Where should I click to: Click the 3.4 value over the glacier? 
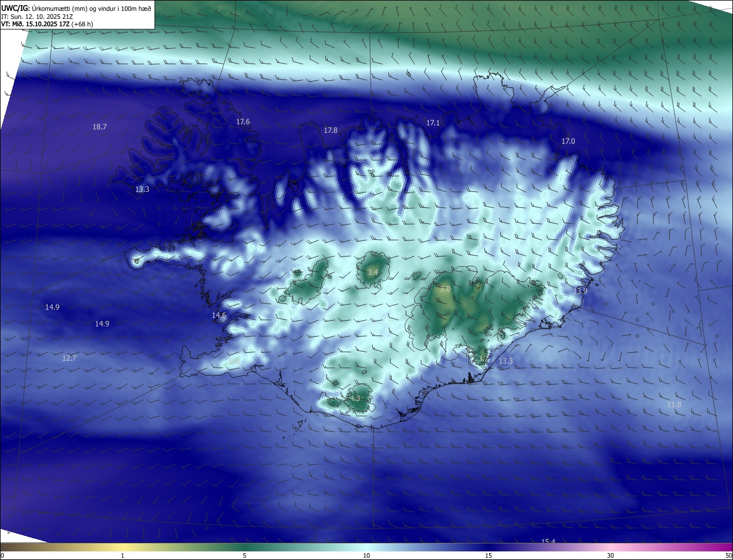click(x=373, y=272)
